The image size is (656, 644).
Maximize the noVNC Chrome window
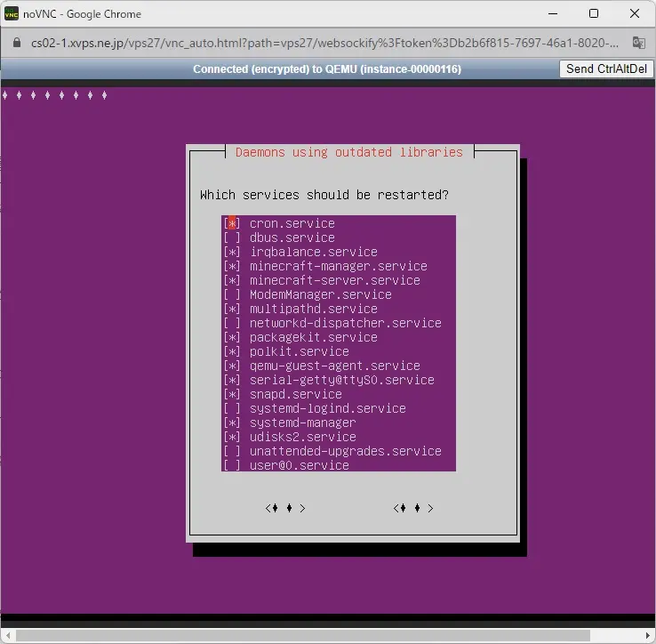pos(594,13)
